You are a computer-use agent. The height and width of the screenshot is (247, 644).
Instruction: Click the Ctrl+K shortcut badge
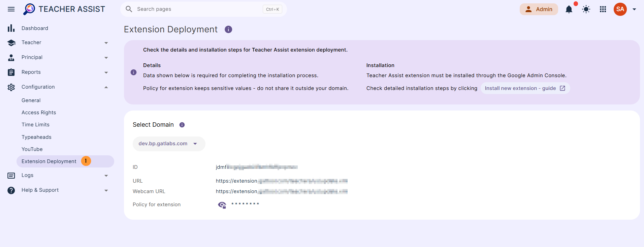tap(272, 9)
